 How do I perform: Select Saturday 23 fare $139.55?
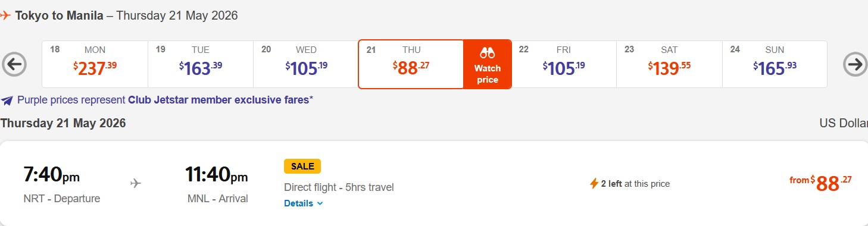click(669, 64)
